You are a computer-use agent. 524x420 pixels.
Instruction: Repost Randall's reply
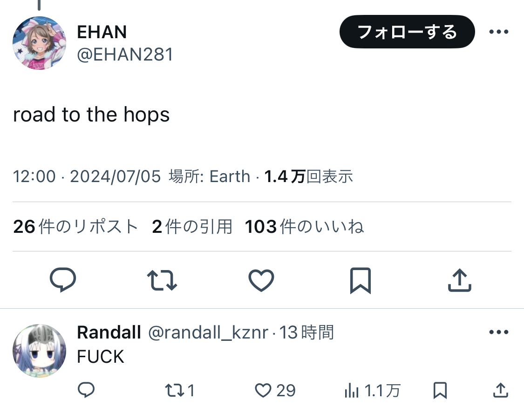pos(179,390)
